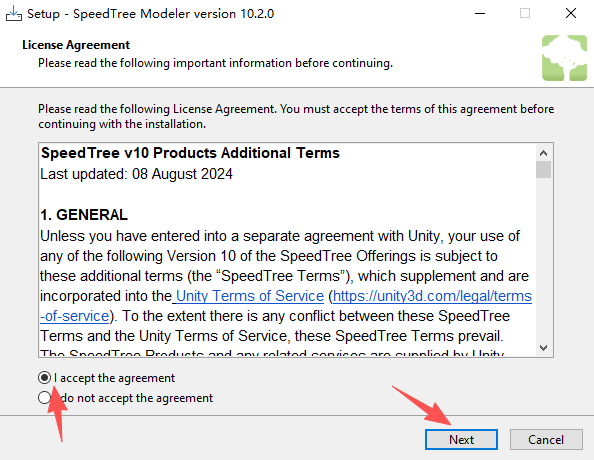The image size is (594, 460).
Task: Select "I do not accept the agreement" option
Action: (x=44, y=398)
